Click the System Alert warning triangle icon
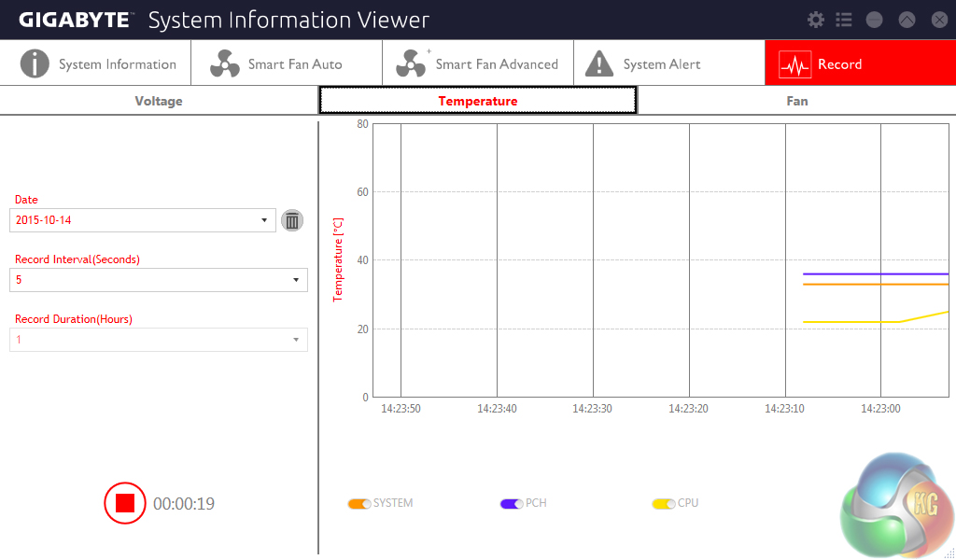The image size is (956, 560). [x=598, y=63]
